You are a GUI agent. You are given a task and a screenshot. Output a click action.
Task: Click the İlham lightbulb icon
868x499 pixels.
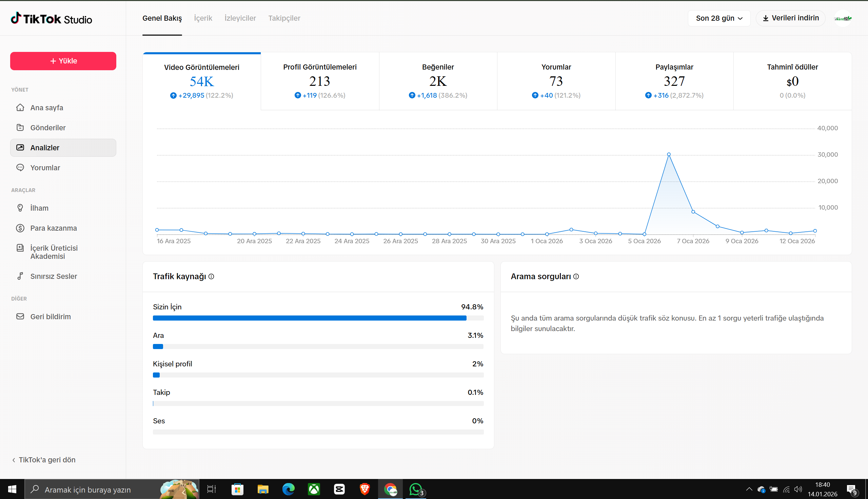click(20, 208)
